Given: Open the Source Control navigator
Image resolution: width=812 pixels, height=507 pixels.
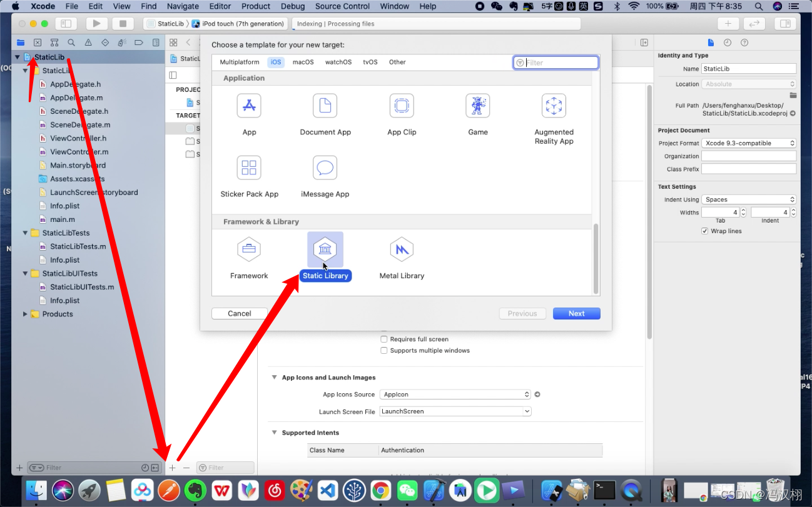Looking at the screenshot, I should [38, 43].
